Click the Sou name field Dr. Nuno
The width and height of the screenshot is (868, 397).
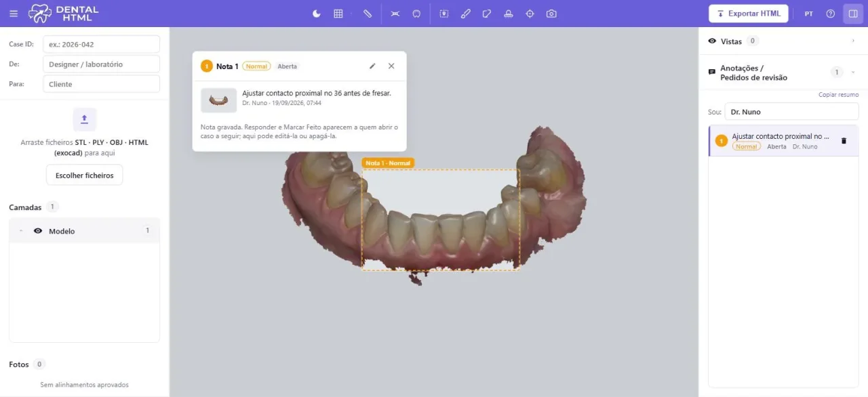[791, 112]
